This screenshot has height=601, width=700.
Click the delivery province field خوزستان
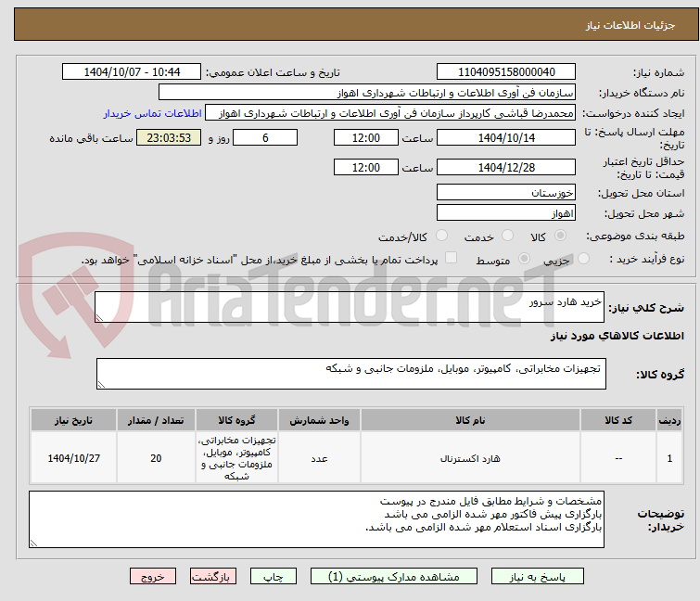(506, 192)
